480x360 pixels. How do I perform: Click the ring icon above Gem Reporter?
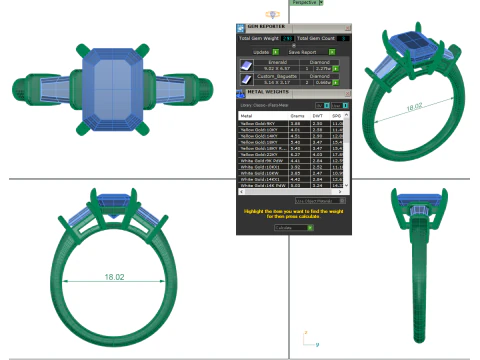click(273, 15)
